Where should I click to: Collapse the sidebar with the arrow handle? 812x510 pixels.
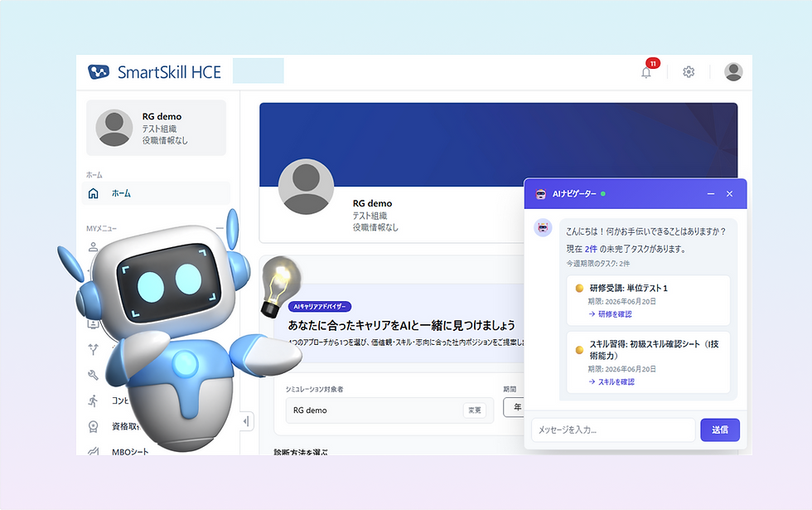247,421
